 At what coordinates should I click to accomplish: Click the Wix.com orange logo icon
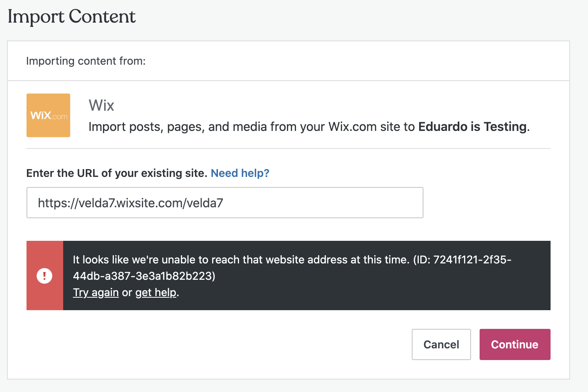pyautogui.click(x=48, y=115)
